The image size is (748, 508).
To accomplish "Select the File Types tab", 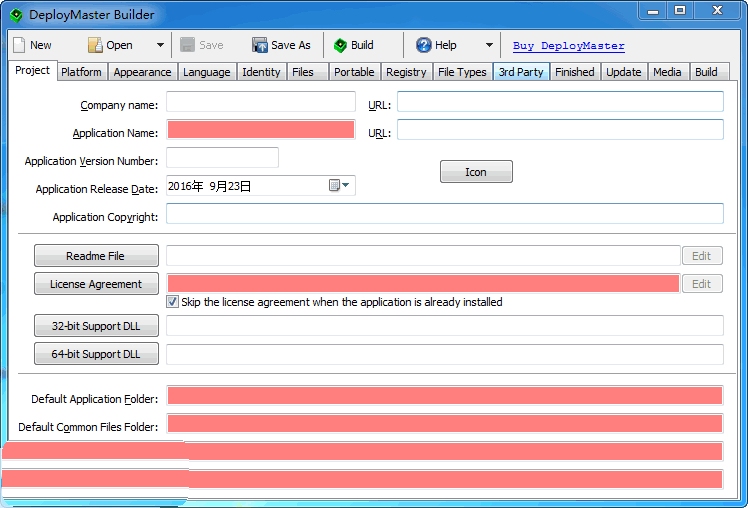I will tap(462, 72).
